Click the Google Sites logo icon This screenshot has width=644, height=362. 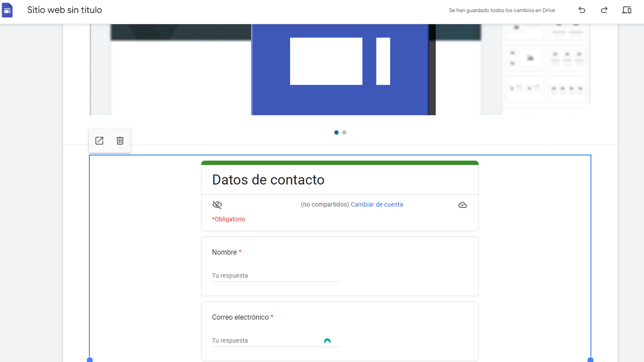[x=7, y=10]
